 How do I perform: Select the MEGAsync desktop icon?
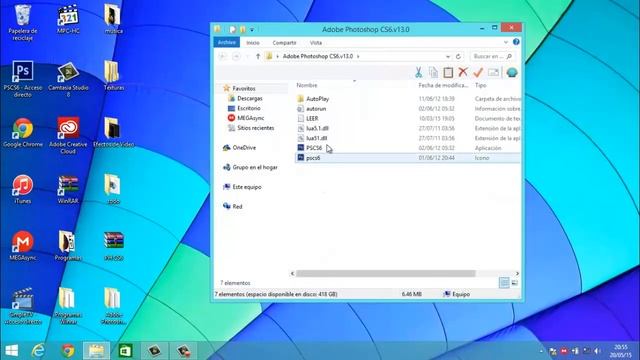[23, 246]
